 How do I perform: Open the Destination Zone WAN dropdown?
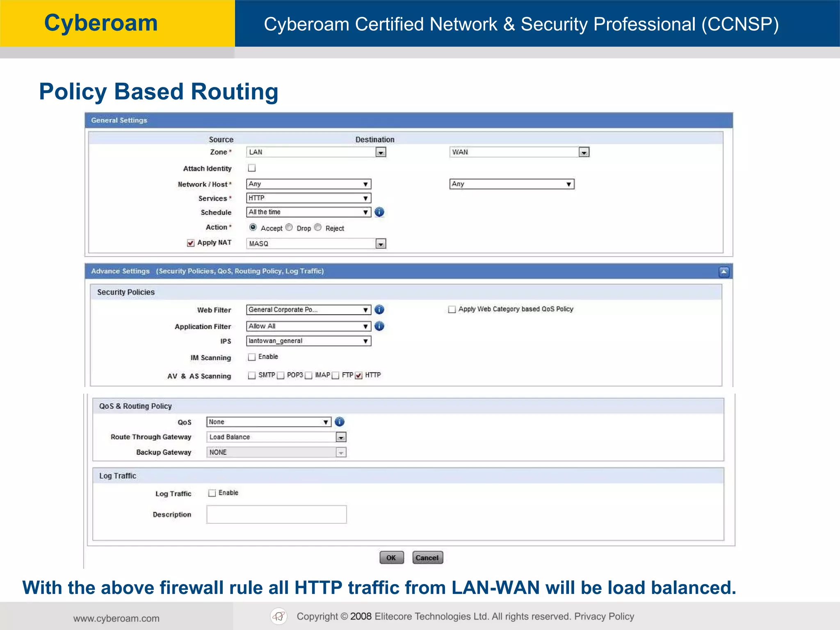[519, 152]
